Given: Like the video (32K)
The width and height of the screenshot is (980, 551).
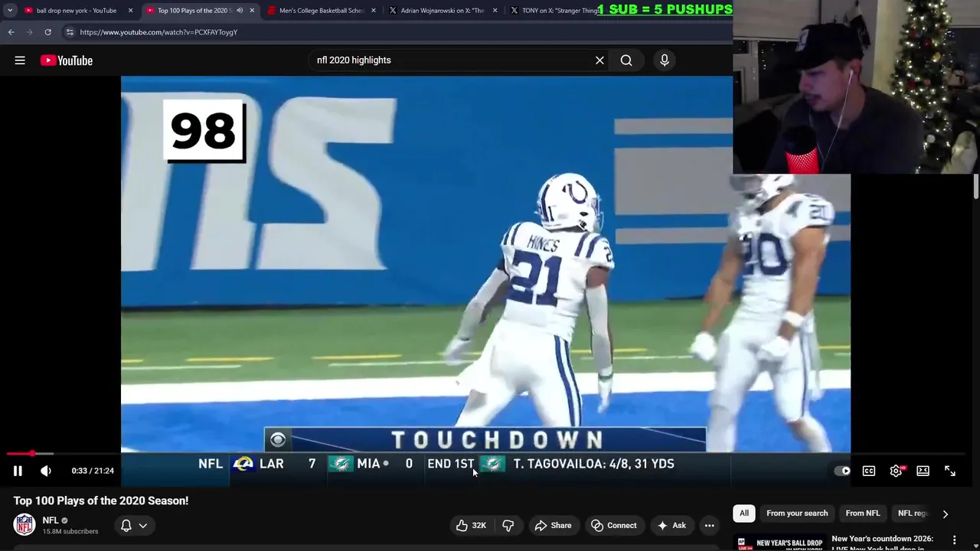Looking at the screenshot, I should 471,525.
